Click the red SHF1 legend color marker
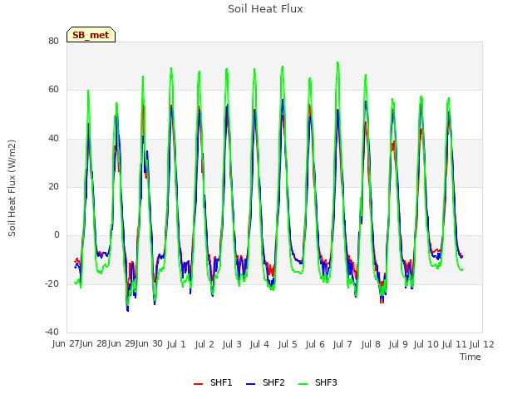Screen dimensions: 532x399 coord(198,384)
